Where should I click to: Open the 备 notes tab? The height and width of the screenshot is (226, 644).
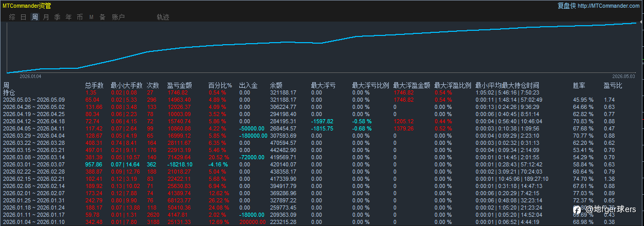(103, 17)
